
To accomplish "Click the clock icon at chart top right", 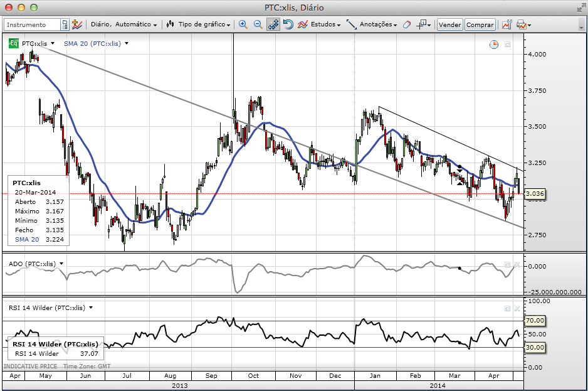I will pyautogui.click(x=494, y=44).
